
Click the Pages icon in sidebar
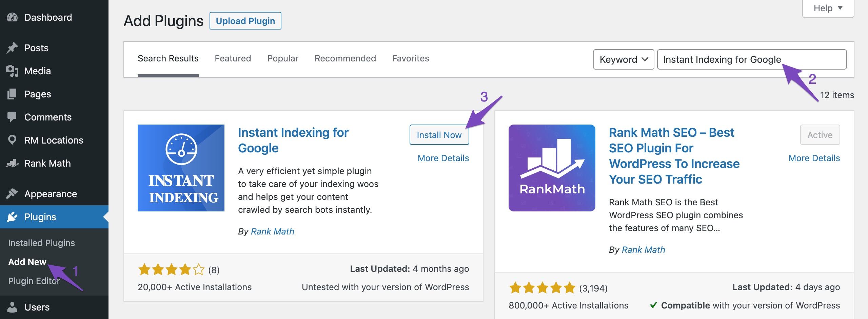(x=12, y=94)
